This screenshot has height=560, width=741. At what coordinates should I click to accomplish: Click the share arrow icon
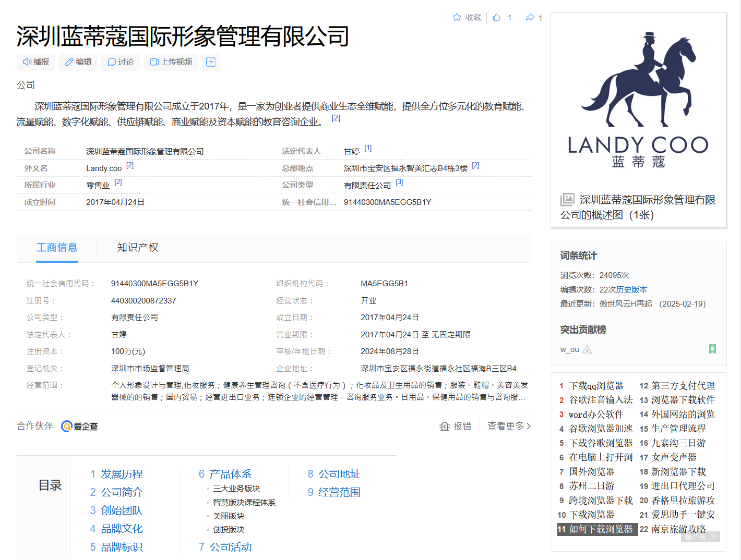click(530, 17)
